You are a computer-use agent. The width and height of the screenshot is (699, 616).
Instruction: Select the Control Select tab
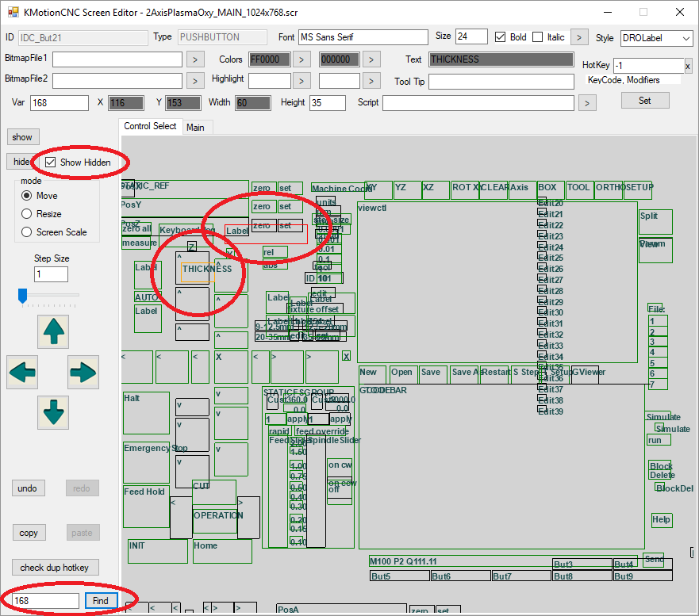150,126
